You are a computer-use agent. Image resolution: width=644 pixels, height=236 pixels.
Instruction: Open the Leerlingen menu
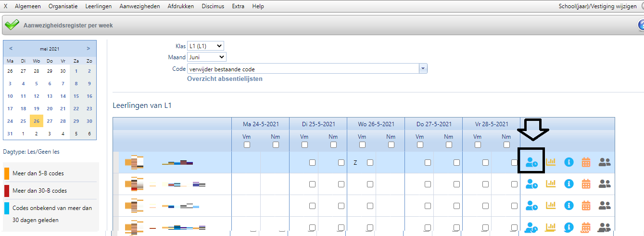pyautogui.click(x=98, y=6)
